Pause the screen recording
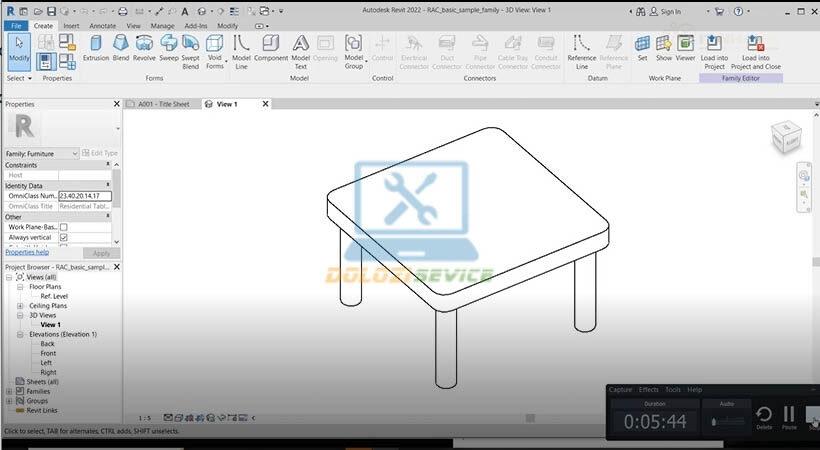This screenshot has height=450, width=820. (789, 415)
